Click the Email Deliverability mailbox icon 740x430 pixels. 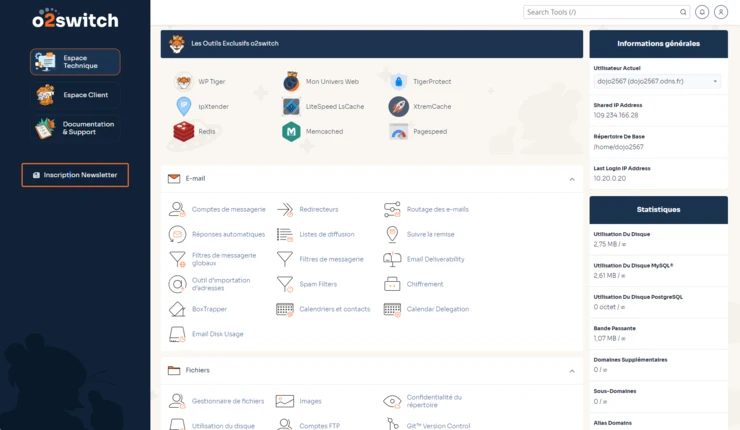coord(392,259)
